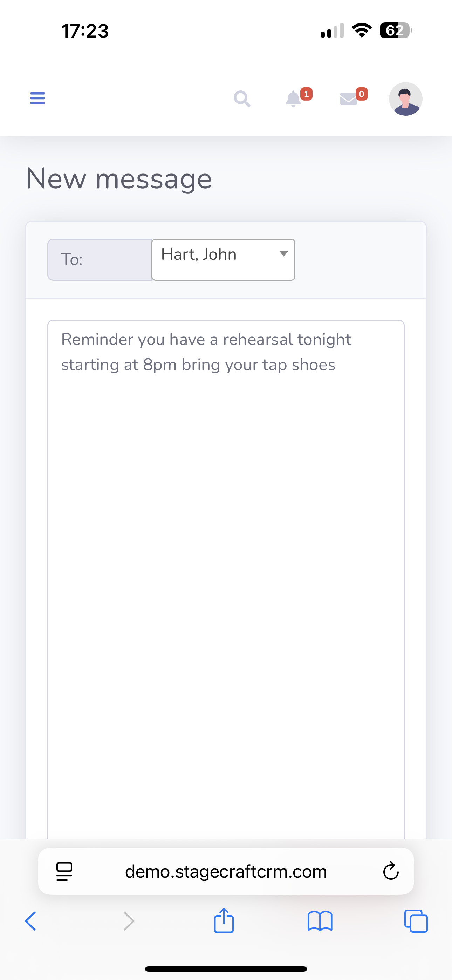Open the messages envelope icon
Image resolution: width=452 pixels, height=980 pixels.
(x=349, y=99)
